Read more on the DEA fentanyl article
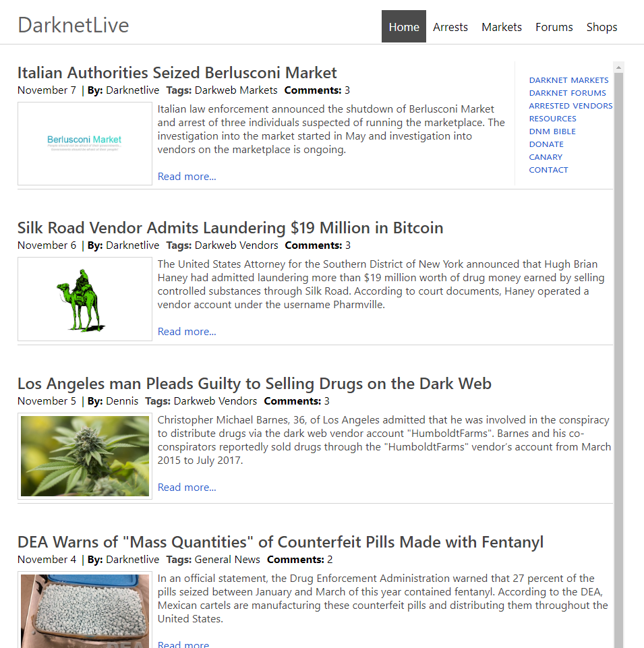 (x=183, y=644)
